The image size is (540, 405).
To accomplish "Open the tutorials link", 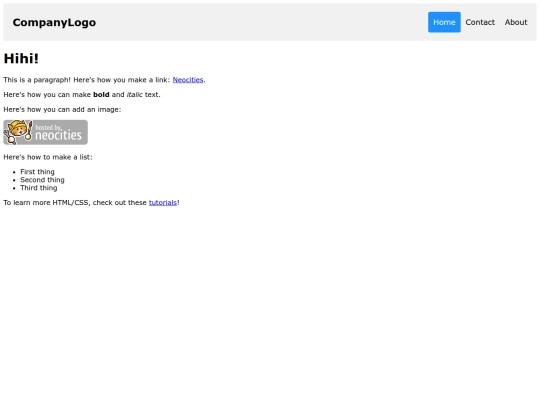I will point(163,202).
